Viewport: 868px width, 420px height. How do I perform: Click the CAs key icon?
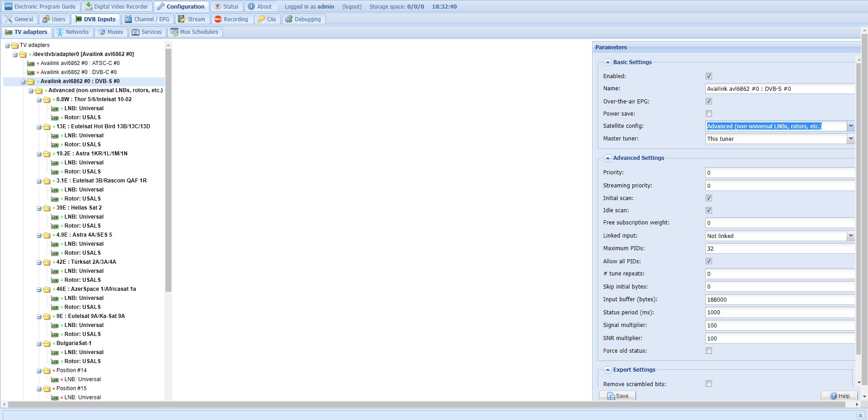[261, 19]
